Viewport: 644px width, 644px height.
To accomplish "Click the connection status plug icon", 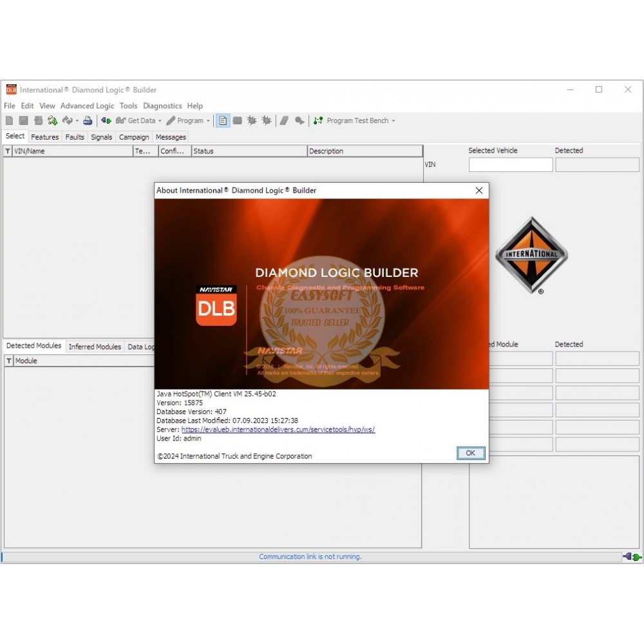I will click(632, 556).
